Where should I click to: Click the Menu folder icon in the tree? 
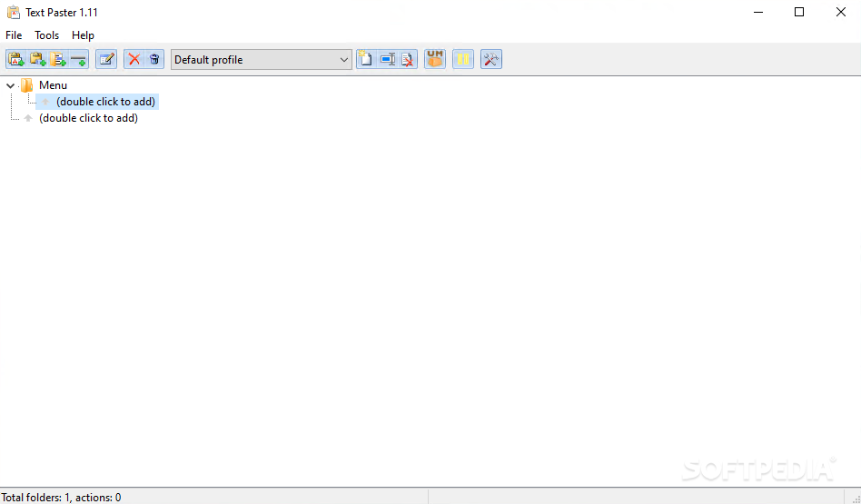26,85
